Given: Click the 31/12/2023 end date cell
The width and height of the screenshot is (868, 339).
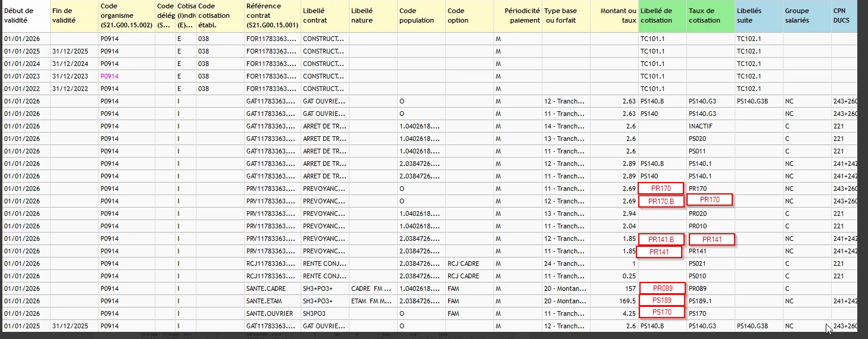Looking at the screenshot, I should click(x=74, y=76).
